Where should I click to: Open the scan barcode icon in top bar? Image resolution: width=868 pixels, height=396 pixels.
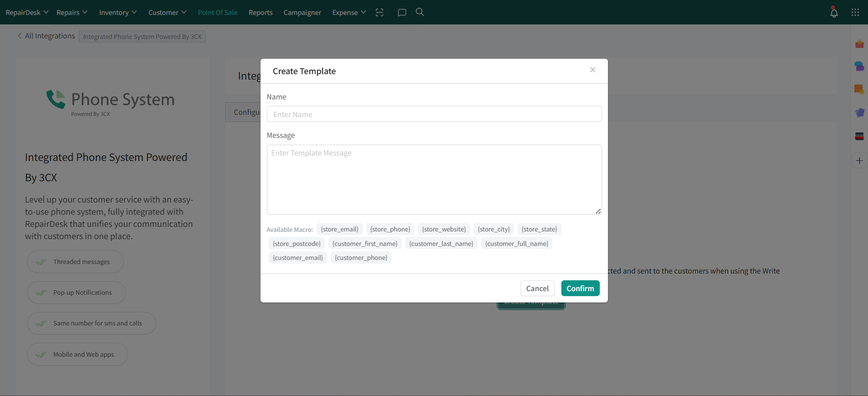[x=379, y=13]
